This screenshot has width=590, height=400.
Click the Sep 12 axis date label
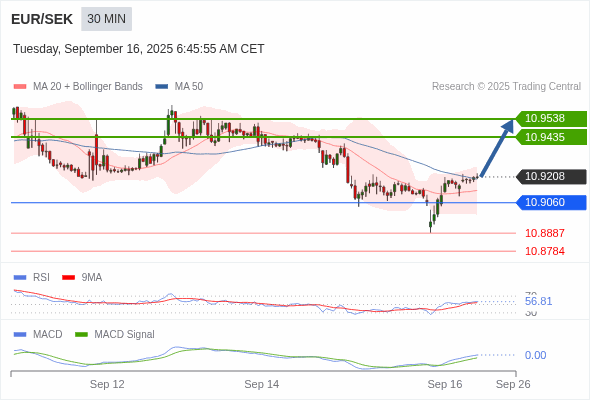click(x=107, y=384)
